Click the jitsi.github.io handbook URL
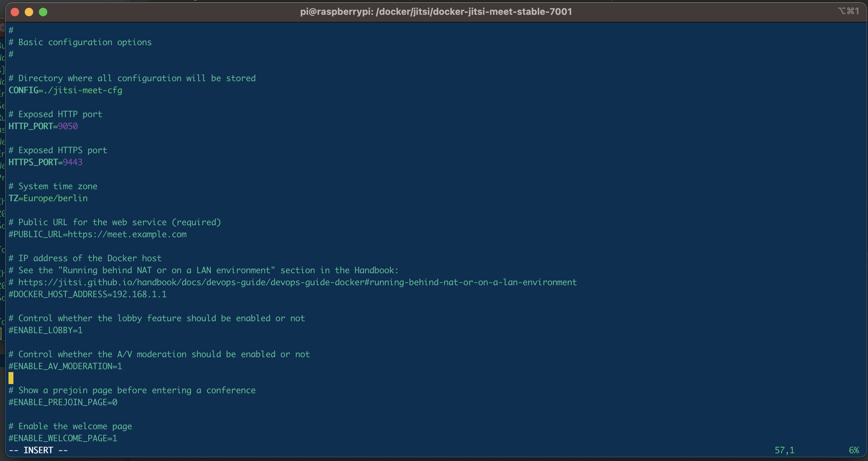Screen dimensions: 868x461 pyautogui.click(x=297, y=282)
